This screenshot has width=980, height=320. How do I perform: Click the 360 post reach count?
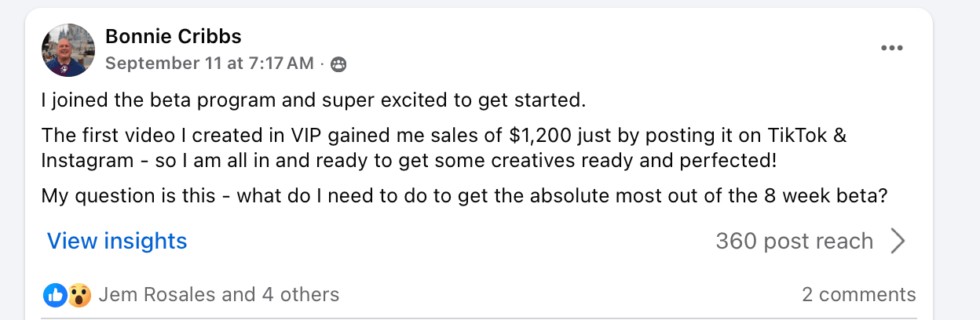(794, 241)
